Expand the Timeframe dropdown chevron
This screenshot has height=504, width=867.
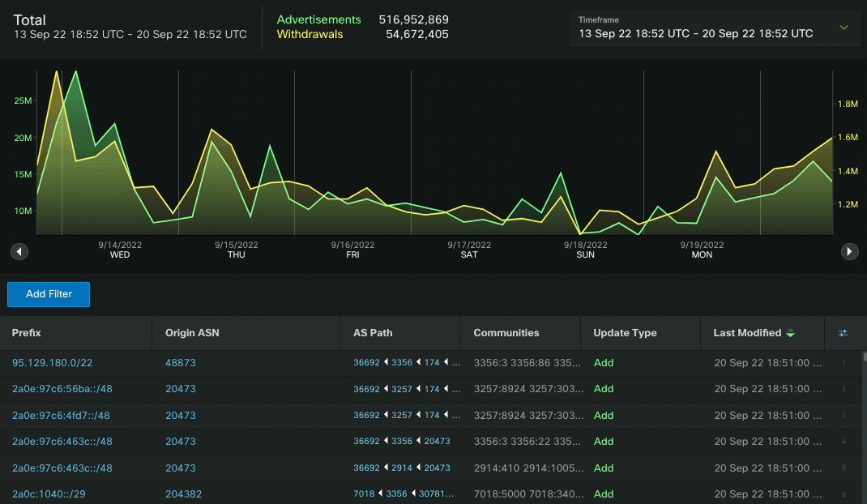click(x=844, y=27)
